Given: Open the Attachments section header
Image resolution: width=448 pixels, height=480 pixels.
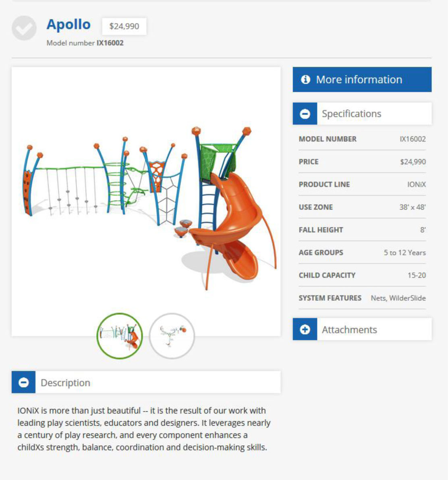Looking at the screenshot, I should point(374,330).
